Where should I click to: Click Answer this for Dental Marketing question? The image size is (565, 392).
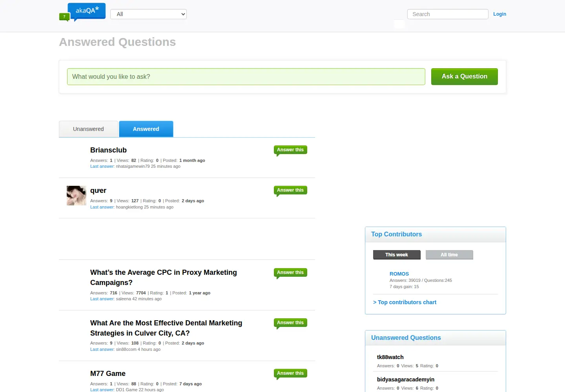click(x=290, y=323)
